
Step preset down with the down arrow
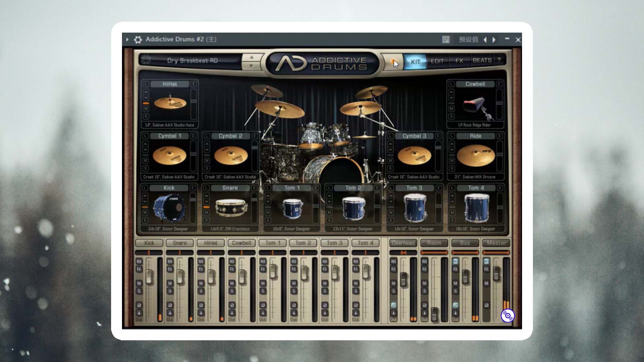(252, 66)
